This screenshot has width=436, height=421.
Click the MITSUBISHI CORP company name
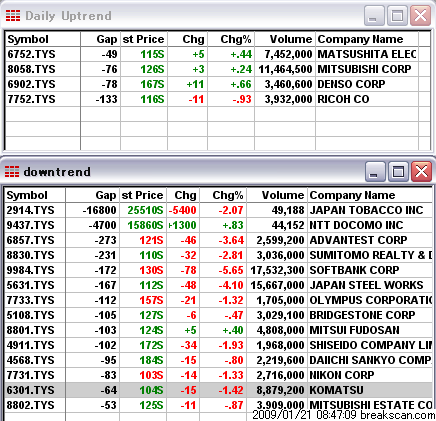coord(364,69)
